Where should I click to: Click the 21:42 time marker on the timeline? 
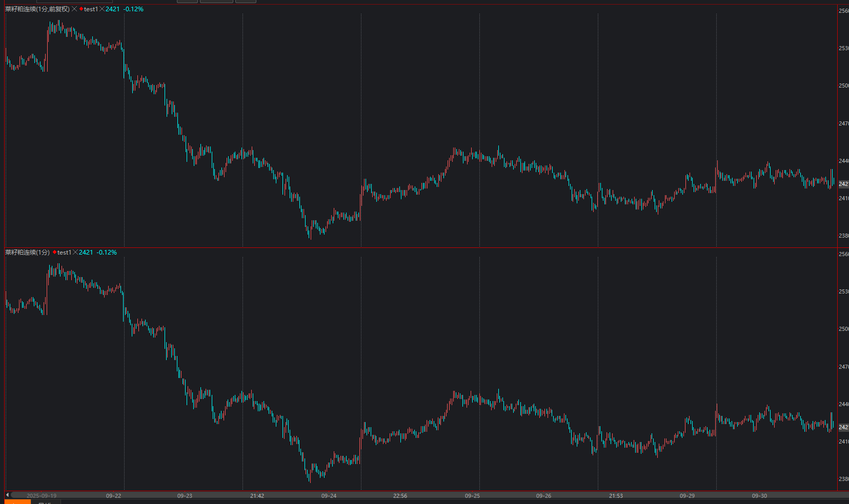(257, 496)
